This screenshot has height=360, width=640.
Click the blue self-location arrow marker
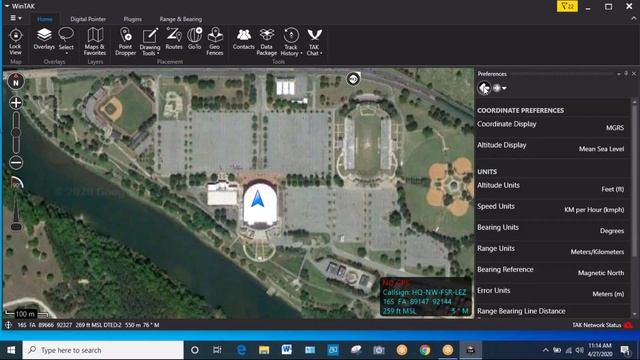(x=258, y=200)
